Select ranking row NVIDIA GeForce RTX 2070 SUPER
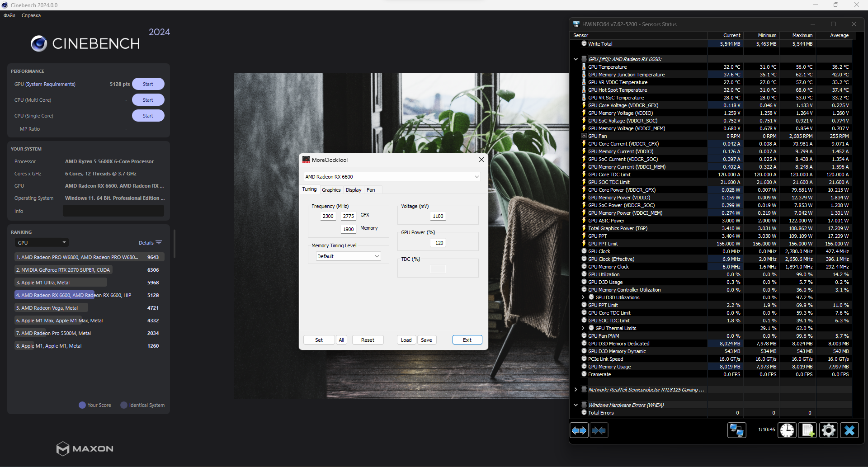Screen dimensions: 868x467 [89, 270]
